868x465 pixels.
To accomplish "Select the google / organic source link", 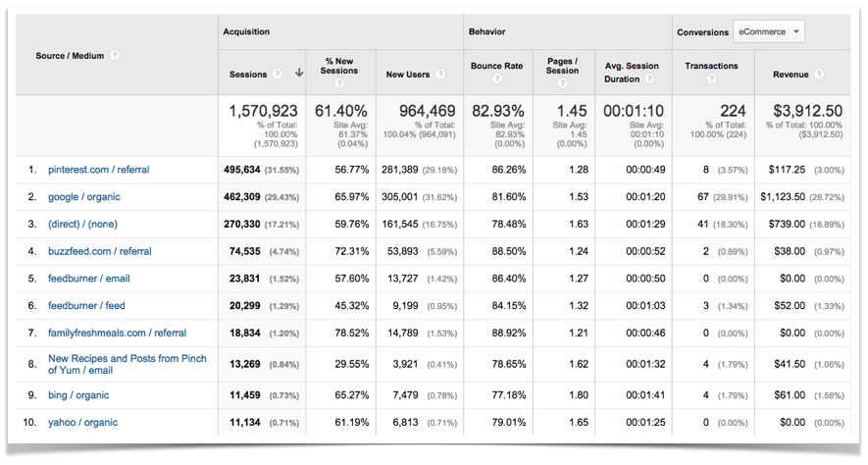I will [83, 197].
